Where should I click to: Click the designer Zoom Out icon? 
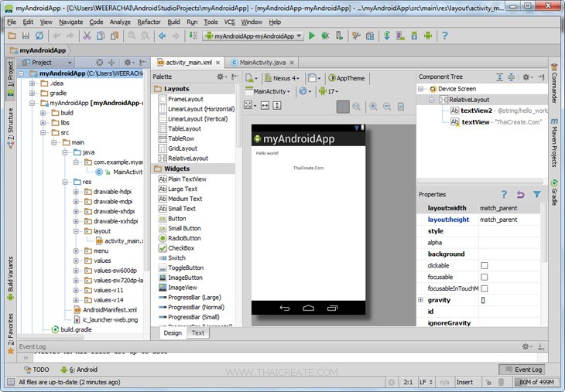[387, 106]
